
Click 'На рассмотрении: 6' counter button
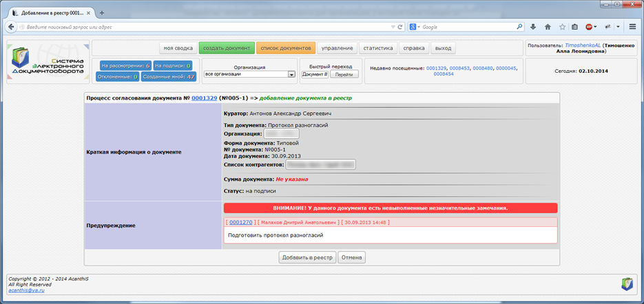pyautogui.click(x=125, y=65)
